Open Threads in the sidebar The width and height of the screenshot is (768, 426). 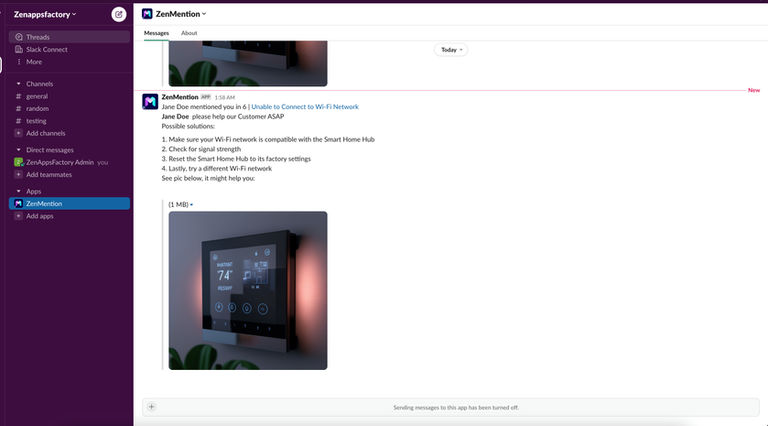pyautogui.click(x=69, y=37)
